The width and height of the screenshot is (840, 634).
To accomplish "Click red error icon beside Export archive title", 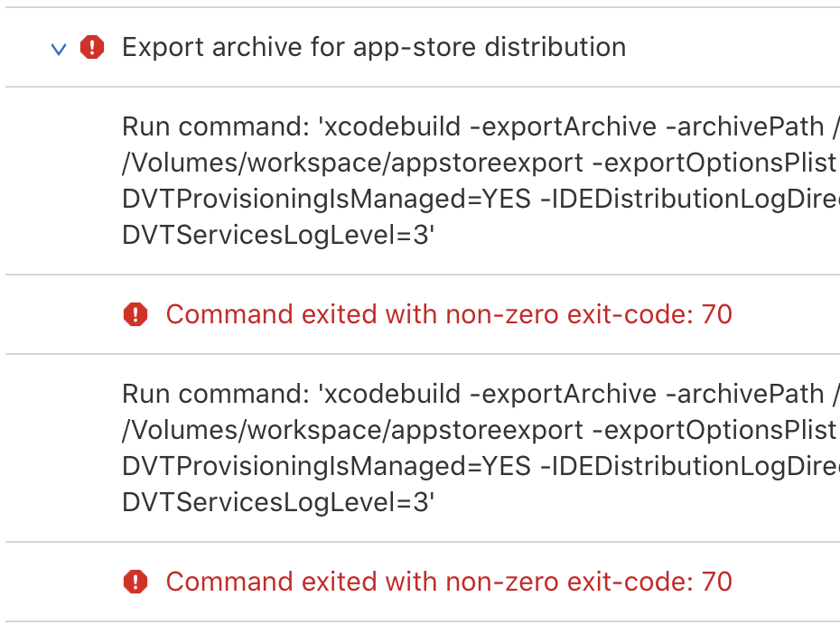I will [91, 47].
